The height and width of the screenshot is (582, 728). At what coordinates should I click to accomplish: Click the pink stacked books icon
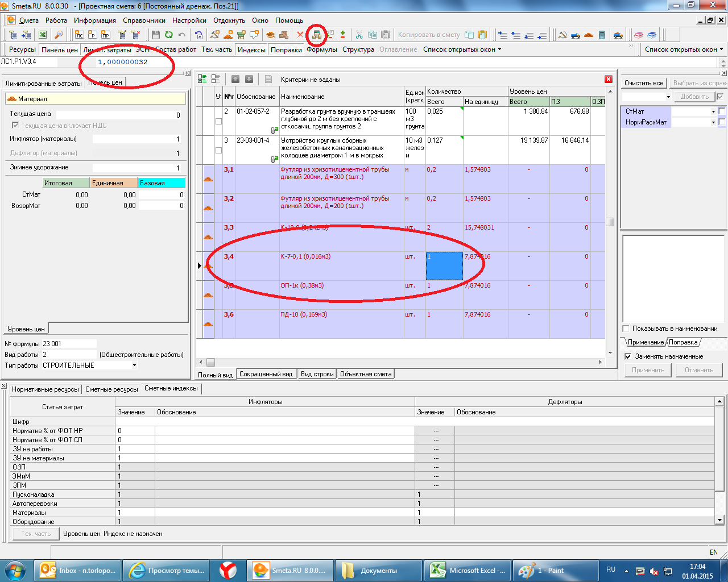(x=639, y=35)
